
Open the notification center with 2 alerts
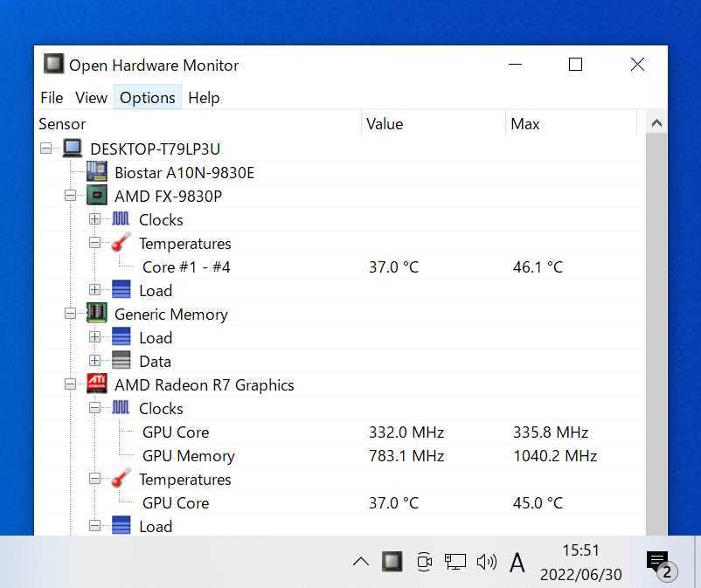tap(661, 564)
